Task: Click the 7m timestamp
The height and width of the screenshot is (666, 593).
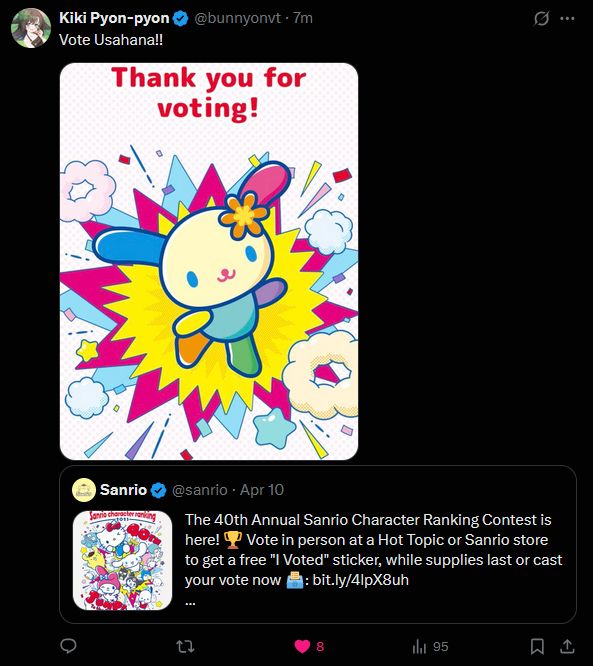Action: pos(303,18)
